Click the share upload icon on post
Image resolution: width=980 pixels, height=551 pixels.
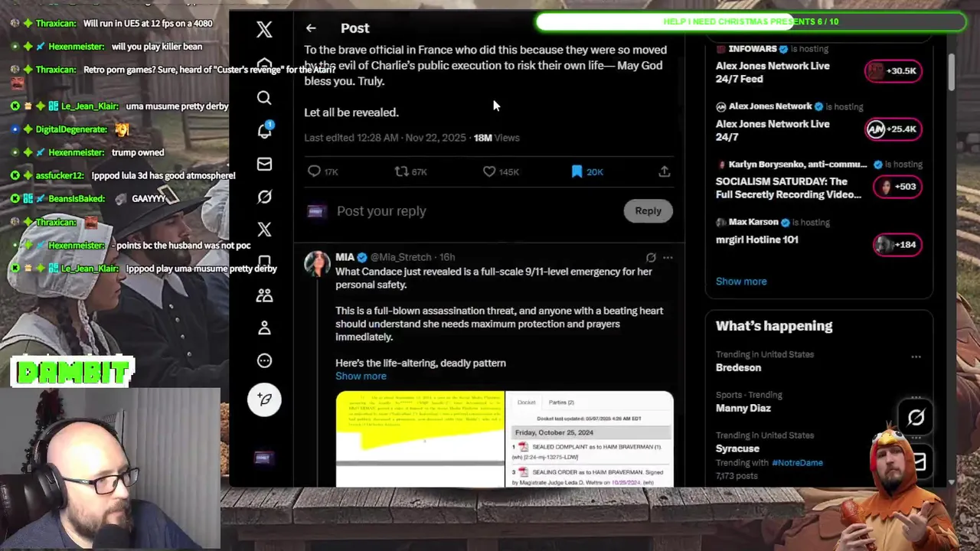pos(665,171)
